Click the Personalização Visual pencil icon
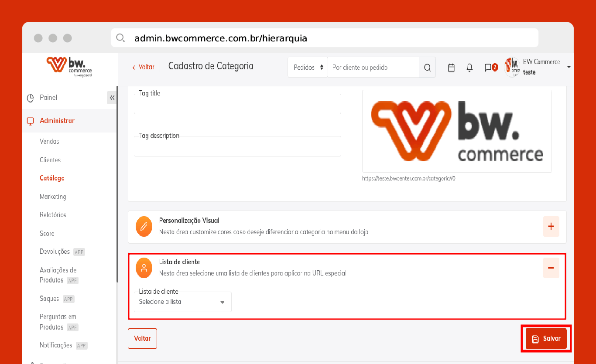Viewport: 596px width, 364px height. (144, 227)
